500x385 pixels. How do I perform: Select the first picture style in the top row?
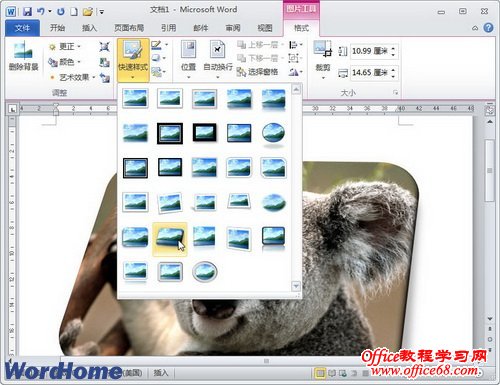coord(135,98)
